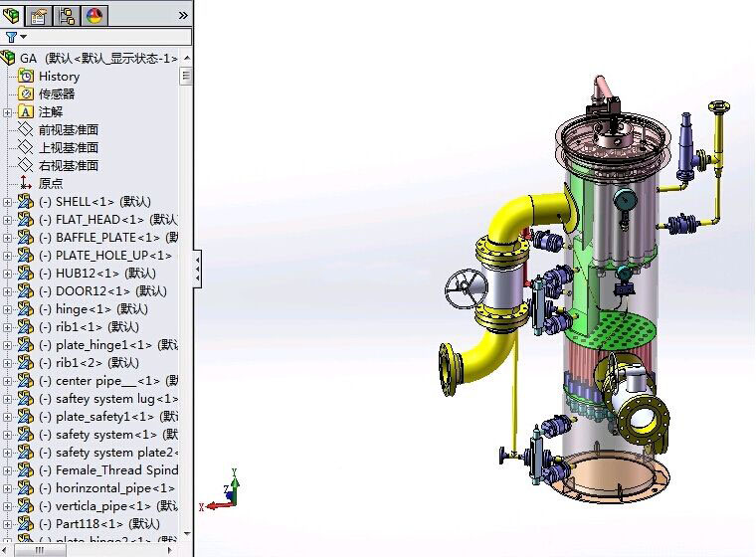
Task: Select the 右视基准面 plane
Action: (x=68, y=165)
